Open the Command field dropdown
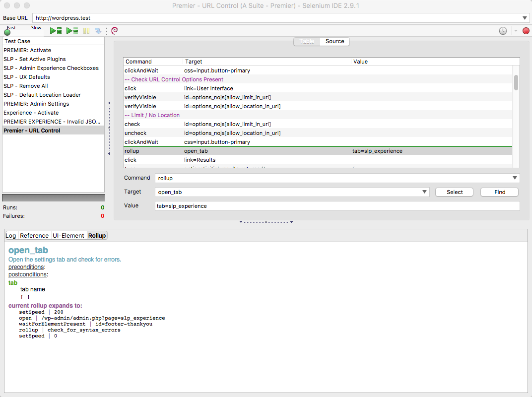The image size is (532, 397). 515,178
